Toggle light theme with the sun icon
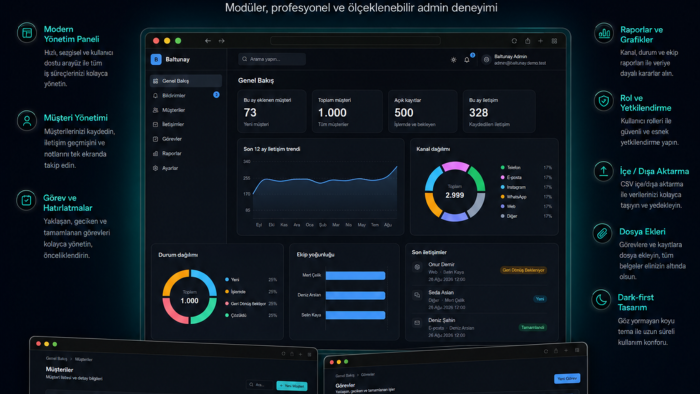The width and height of the screenshot is (700, 394). tap(454, 59)
